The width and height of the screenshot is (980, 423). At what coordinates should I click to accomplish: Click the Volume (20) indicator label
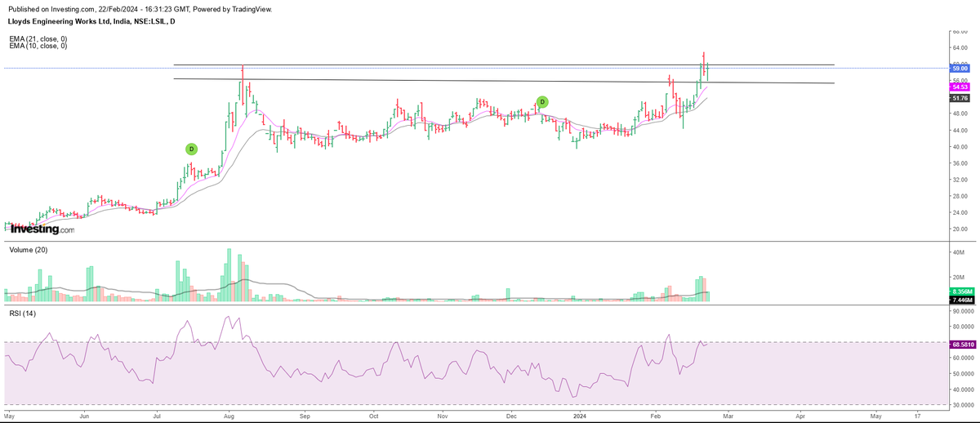(27, 251)
